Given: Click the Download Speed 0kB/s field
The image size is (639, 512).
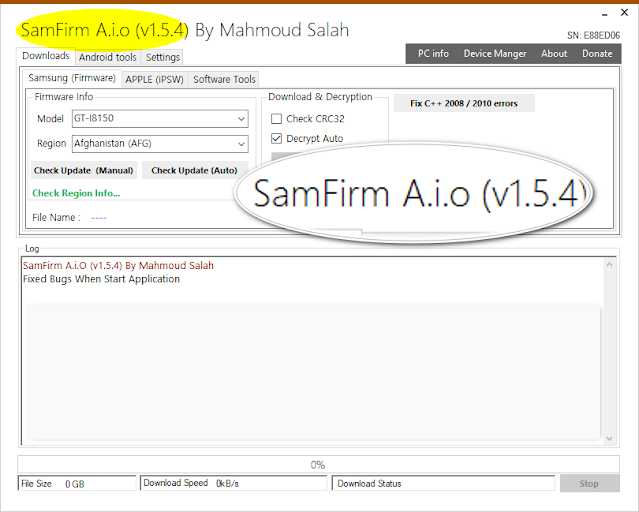Looking at the screenshot, I should [x=234, y=483].
